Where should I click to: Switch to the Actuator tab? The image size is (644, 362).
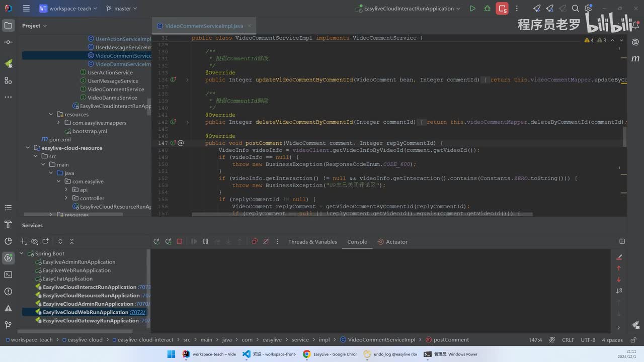click(x=396, y=242)
